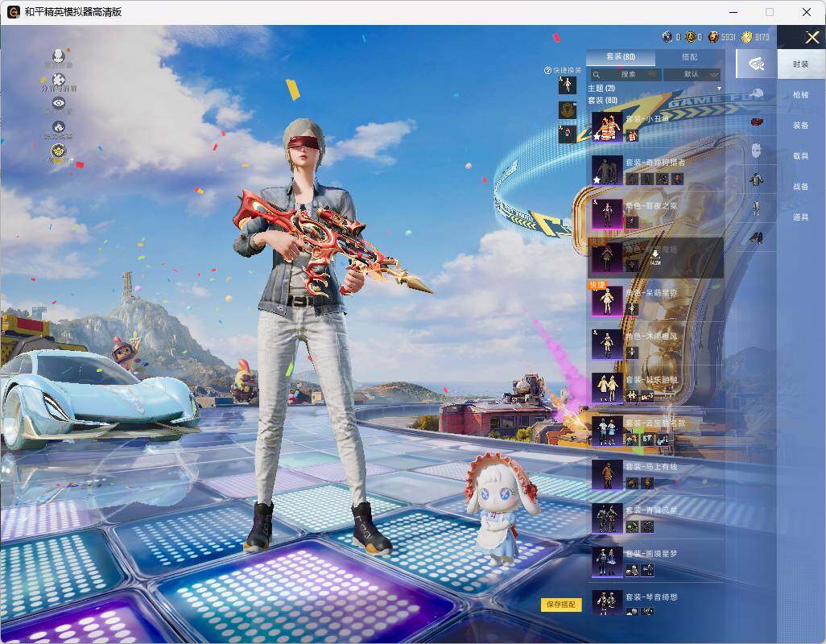Click the second sub-item under 套装-青鸾流星
826x644 pixels.
coord(647,526)
